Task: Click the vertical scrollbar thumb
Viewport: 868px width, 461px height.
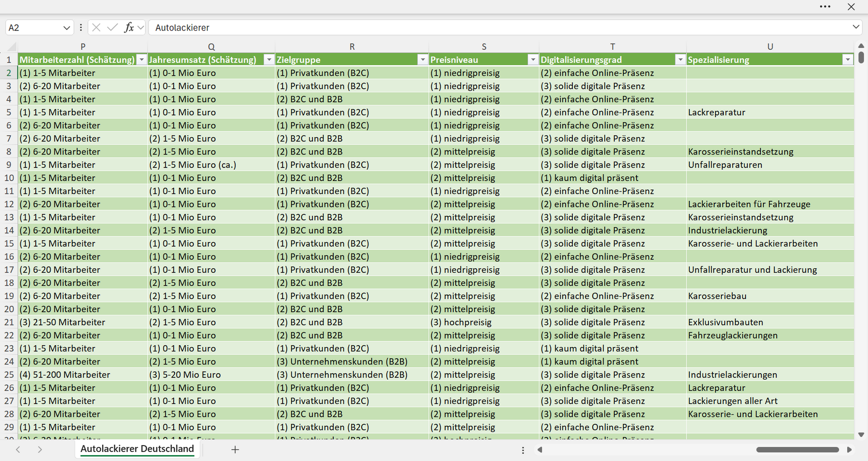Action: pos(861,57)
